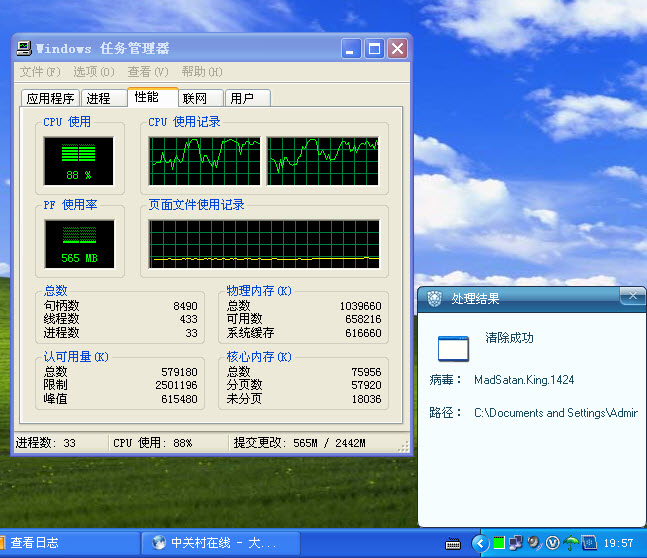Close the 处理结果 popup

pyautogui.click(x=633, y=296)
